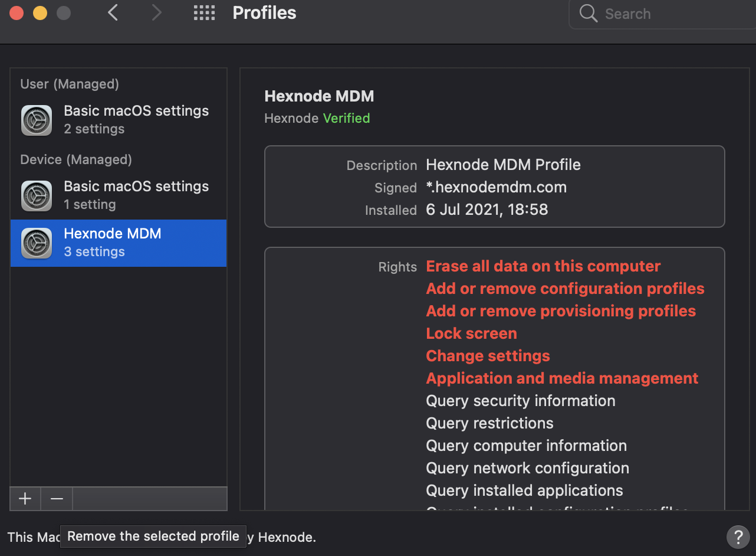Image resolution: width=756 pixels, height=556 pixels.
Task: Click 'Add or remove configuration profiles'
Action: 565,289
